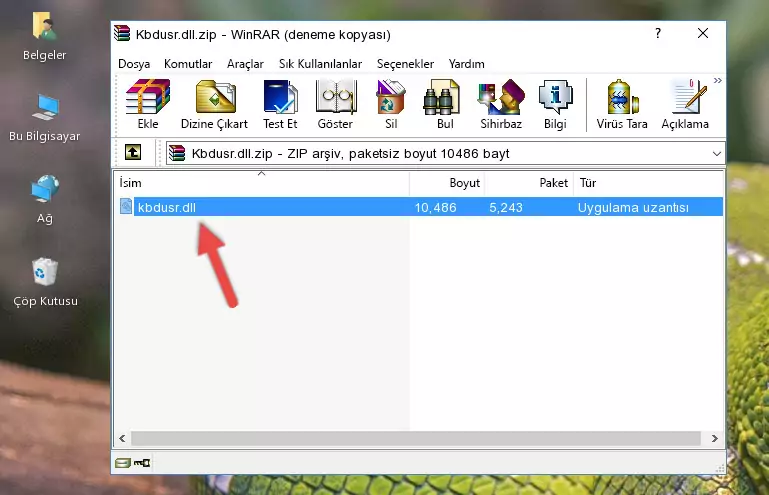This screenshot has height=495, width=769.
Task: Select the Çöp Kutusu recycle bin icon
Action: tap(45, 283)
